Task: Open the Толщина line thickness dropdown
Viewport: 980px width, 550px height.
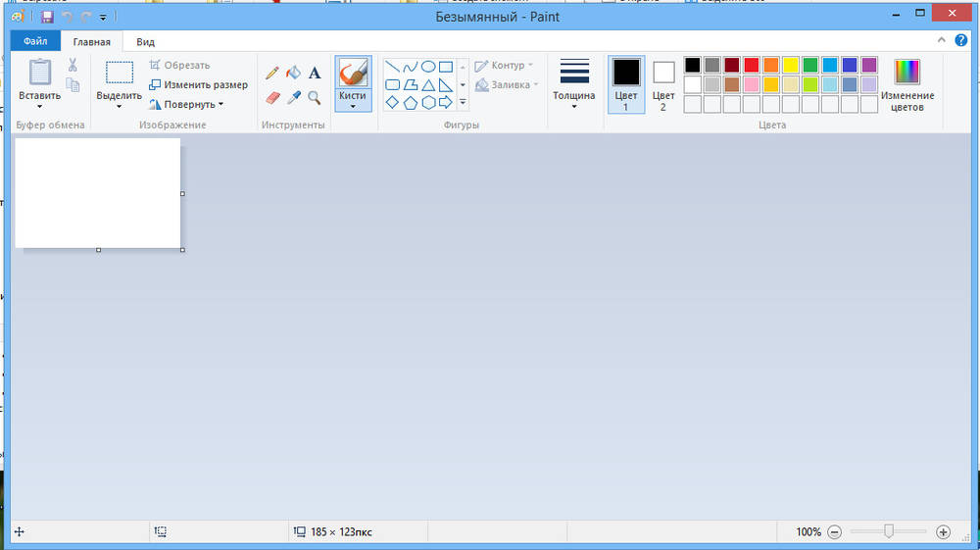Action: click(573, 106)
